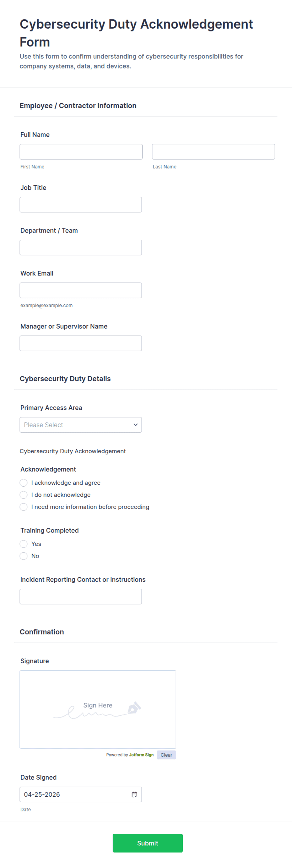The image size is (292, 868).
Task: Mark Training Completed as Yes
Action: click(24, 544)
